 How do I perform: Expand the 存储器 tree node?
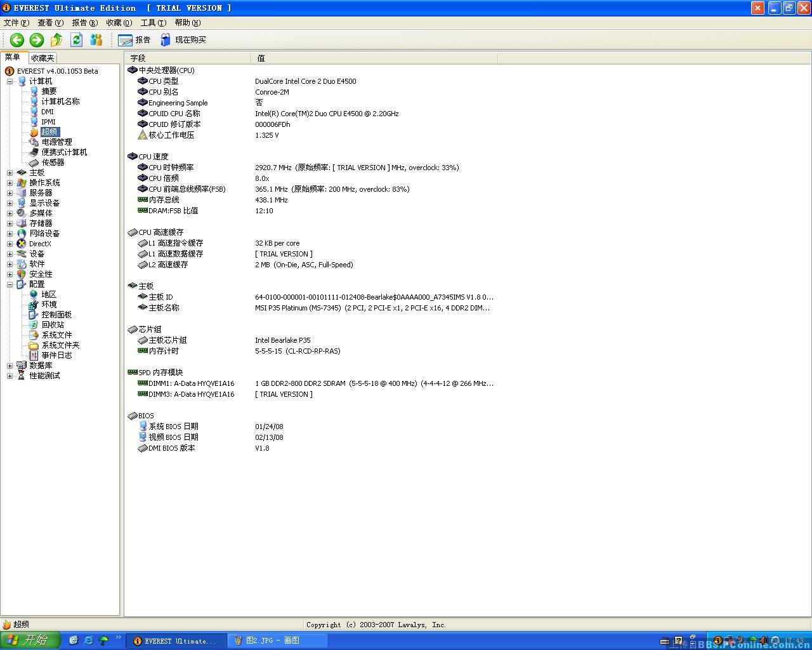(x=10, y=223)
